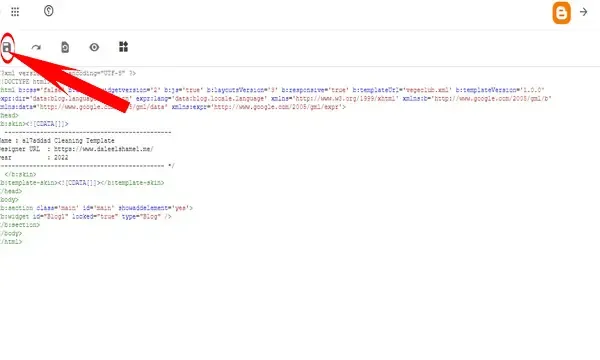Screen dimensions: 600x360
Task: Click the designer URL https://www.daleelshamel.me/
Action: [103, 149]
